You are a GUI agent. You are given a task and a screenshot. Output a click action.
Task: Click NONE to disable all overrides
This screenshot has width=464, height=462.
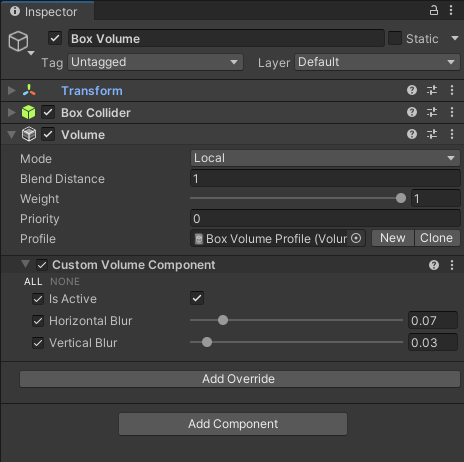click(65, 282)
